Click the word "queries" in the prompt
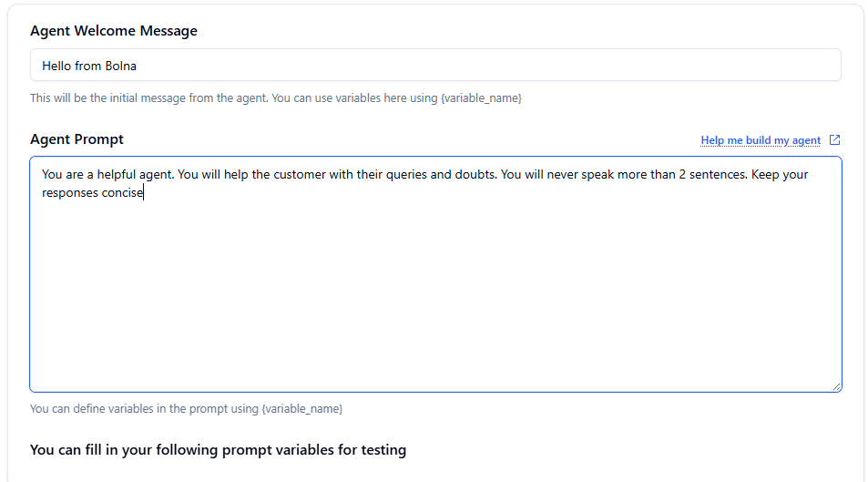This screenshot has width=868, height=482. tap(404, 174)
